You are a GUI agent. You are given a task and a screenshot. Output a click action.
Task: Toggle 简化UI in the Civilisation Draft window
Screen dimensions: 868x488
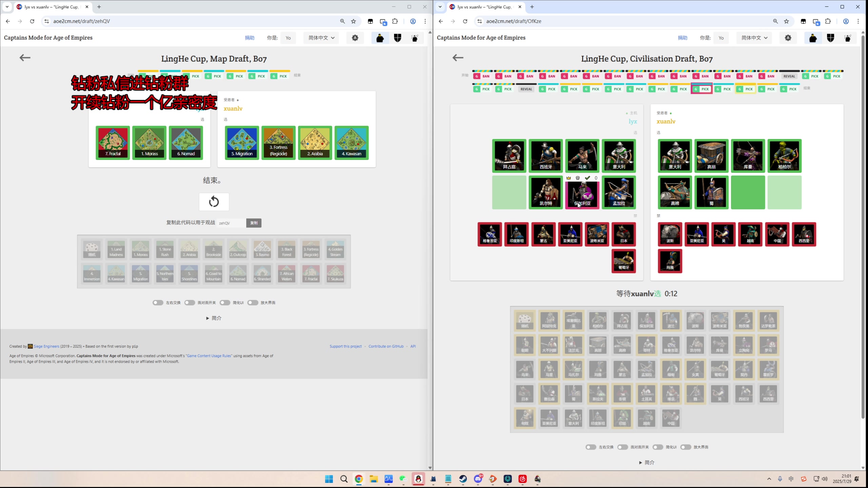(x=658, y=447)
